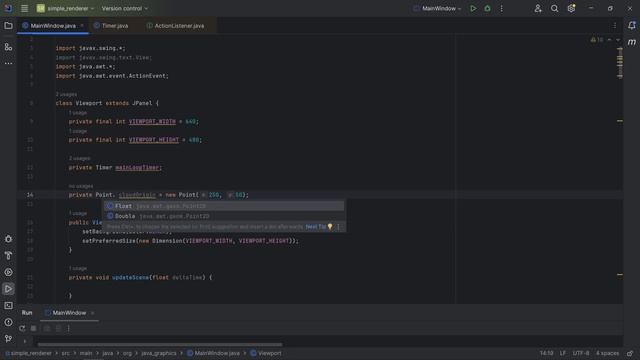
Task: Open the Version control dropdown
Action: [124, 8]
